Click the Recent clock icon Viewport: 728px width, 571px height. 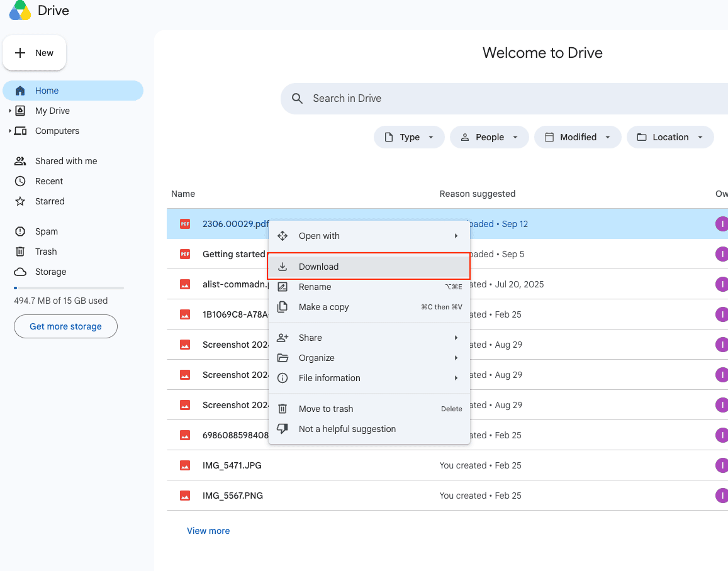point(20,181)
